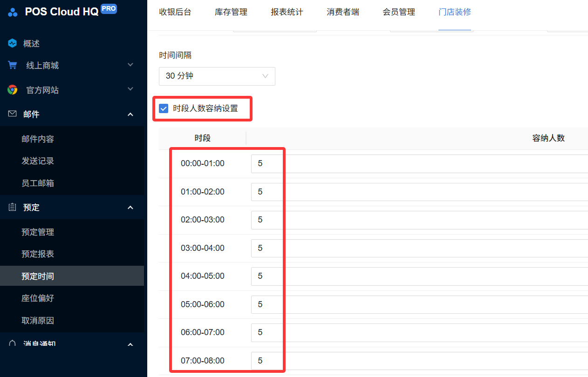Expand the 官方网站 submenu chevron
Viewport: 588px width, 377px height.
pyautogui.click(x=130, y=89)
